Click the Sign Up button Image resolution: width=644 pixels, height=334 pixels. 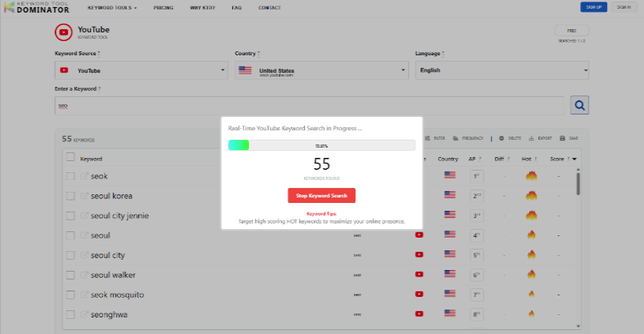(593, 7)
